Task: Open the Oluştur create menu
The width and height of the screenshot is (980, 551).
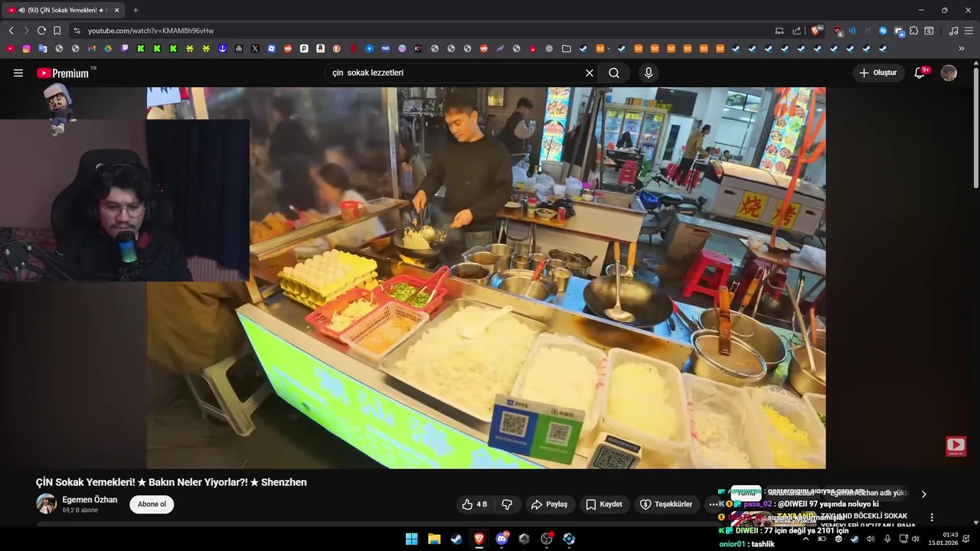Action: click(x=879, y=73)
